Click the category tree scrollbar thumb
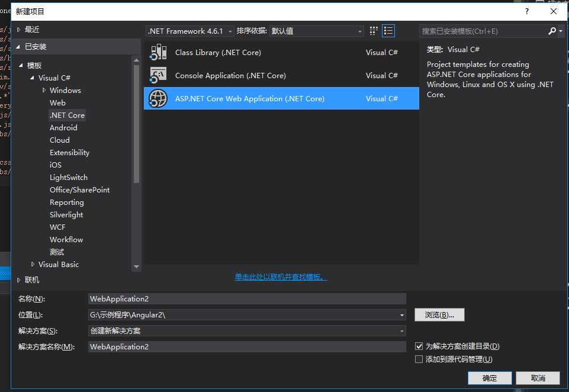 [x=136, y=124]
